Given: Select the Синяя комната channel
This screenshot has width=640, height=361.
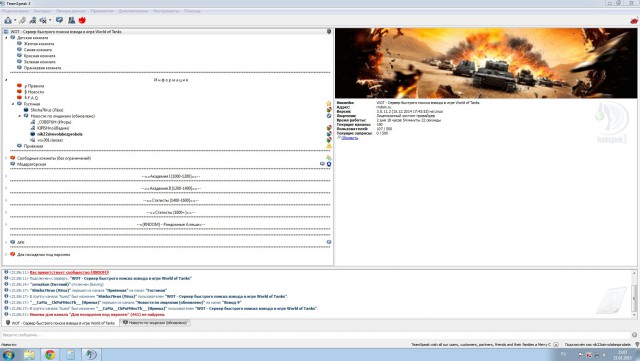Looking at the screenshot, I should point(38,50).
